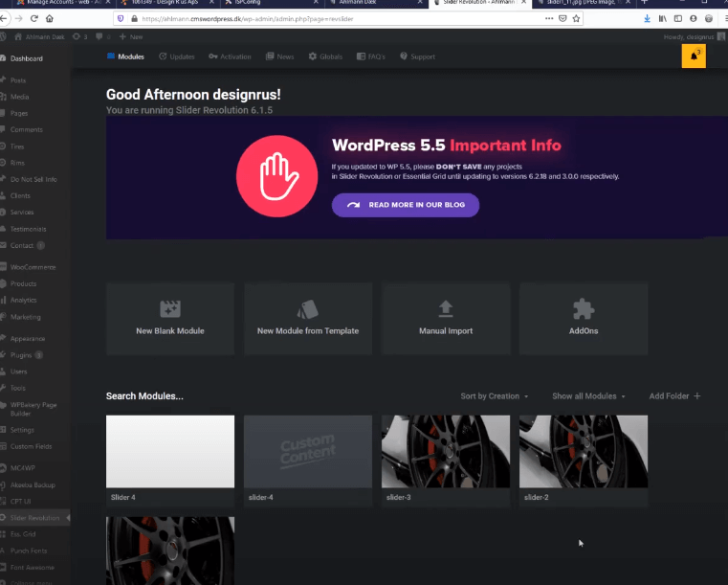Viewport: 728px width, 585px height.
Task: Open Dashboard in the sidebar
Action: [27, 58]
